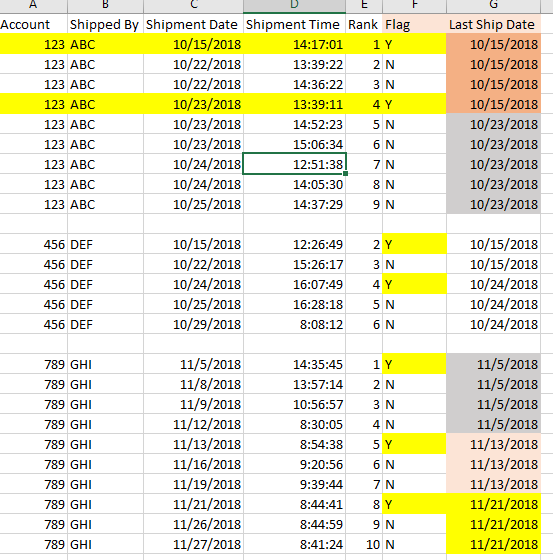The width and height of the screenshot is (553, 560).
Task: Select shipment time 9:20:56
Action: [x=294, y=464]
